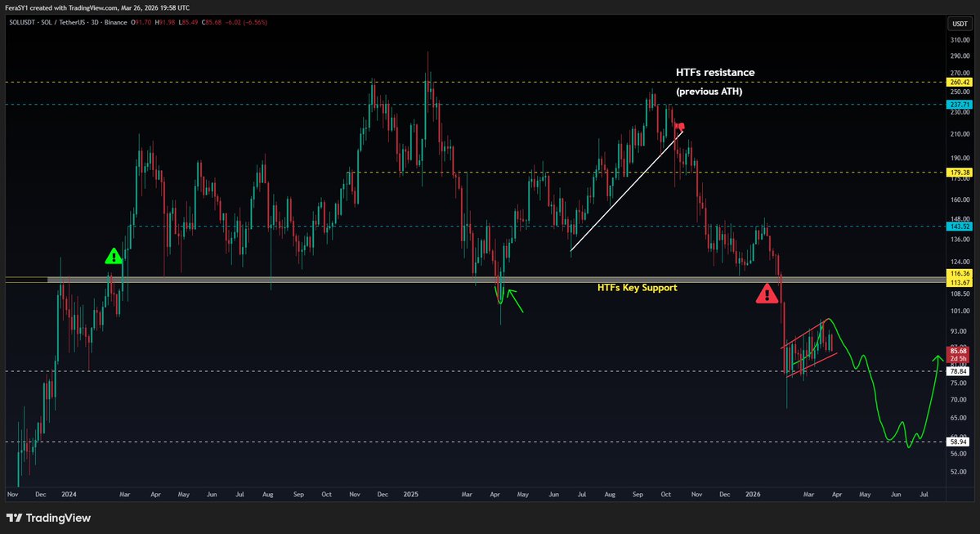Select the '(previous ATH)' text label

coord(709,92)
